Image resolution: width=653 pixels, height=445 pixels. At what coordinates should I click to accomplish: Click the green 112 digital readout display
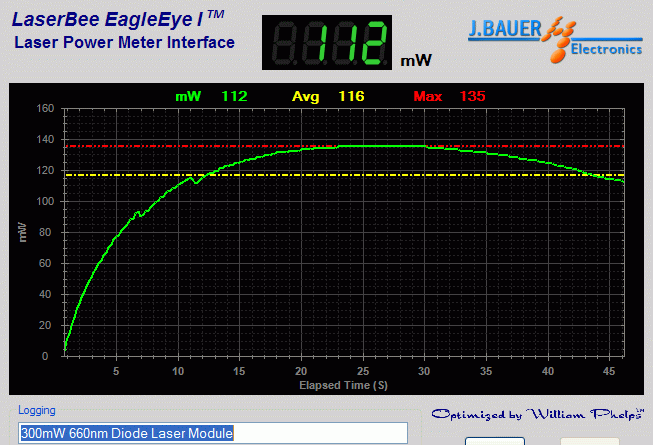(x=327, y=42)
